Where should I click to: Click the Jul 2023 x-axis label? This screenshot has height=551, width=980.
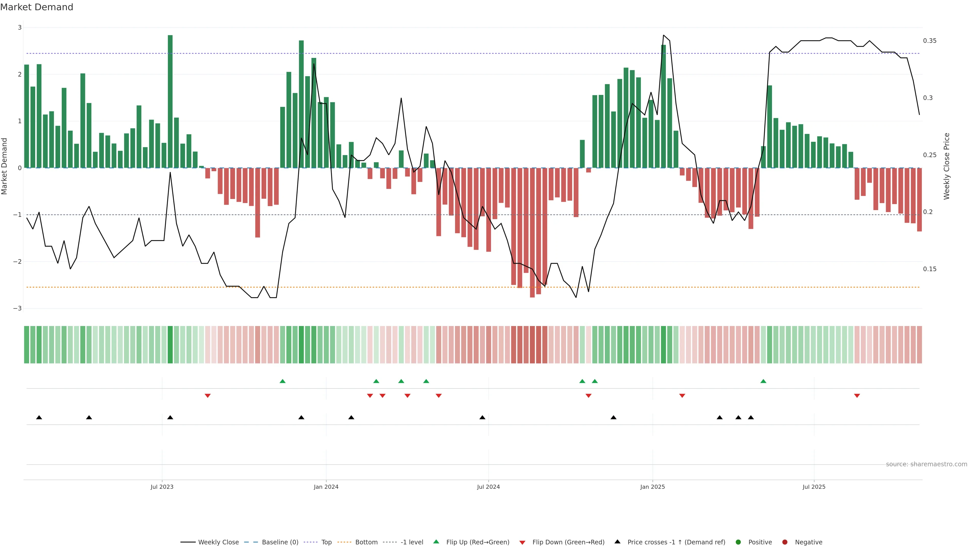(x=162, y=487)
